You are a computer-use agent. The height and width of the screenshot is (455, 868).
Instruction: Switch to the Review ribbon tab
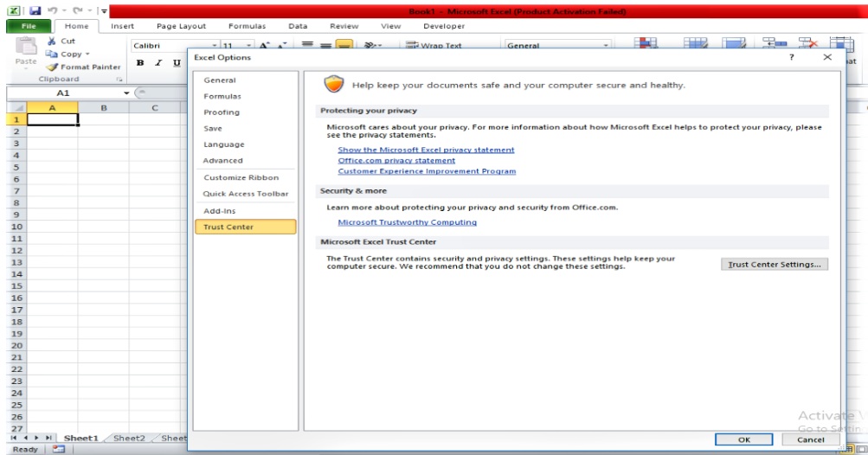pyautogui.click(x=344, y=26)
